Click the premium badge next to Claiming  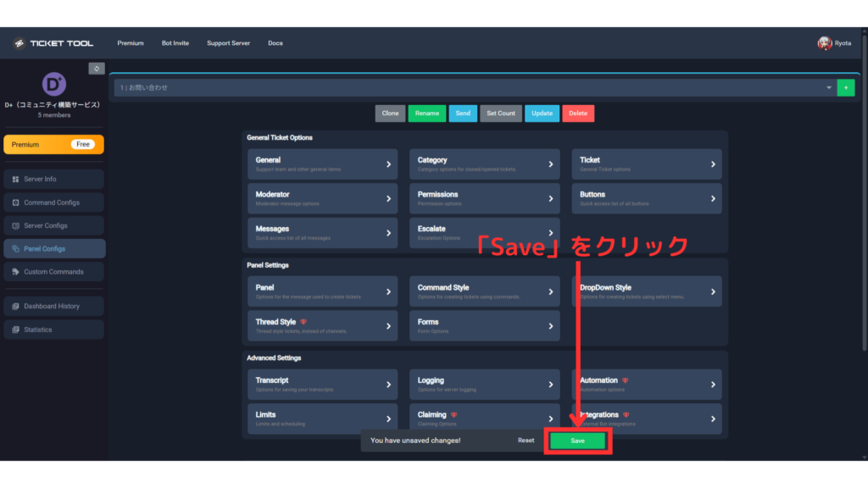pos(454,415)
